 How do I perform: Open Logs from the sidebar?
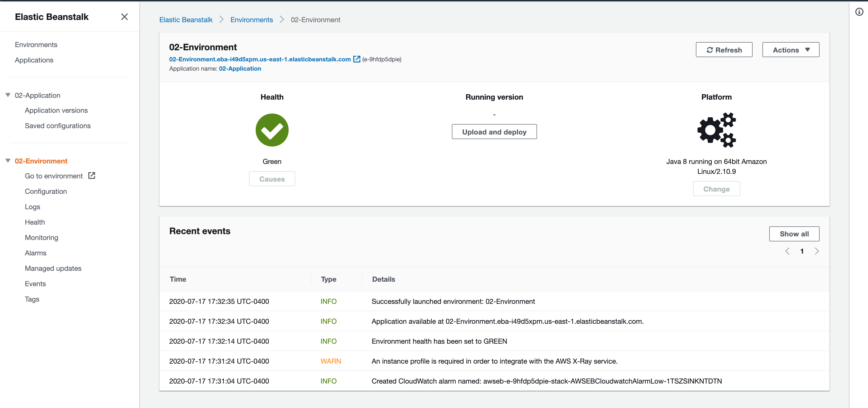pos(32,207)
